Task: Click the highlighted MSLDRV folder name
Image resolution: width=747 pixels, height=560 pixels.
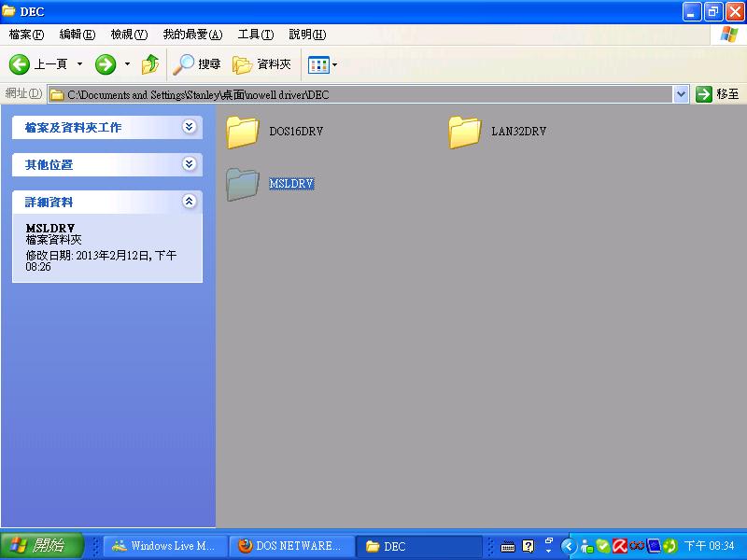Action: tap(291, 184)
